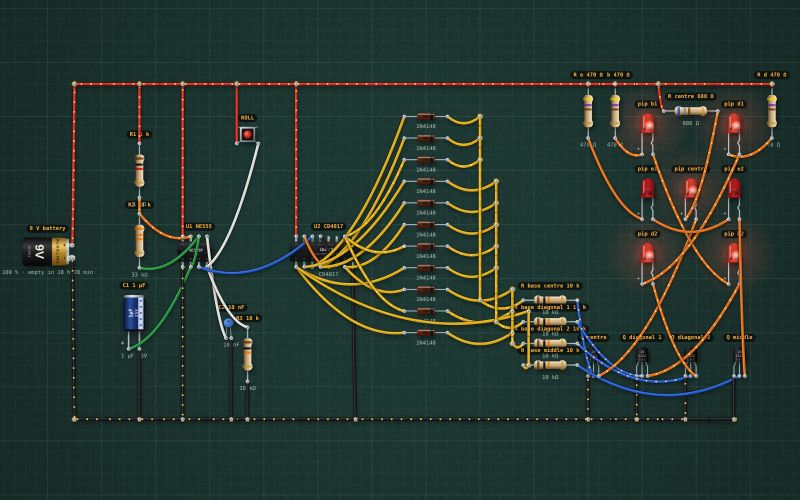Select the blue wire between NE555 and CD4017

tap(255, 269)
